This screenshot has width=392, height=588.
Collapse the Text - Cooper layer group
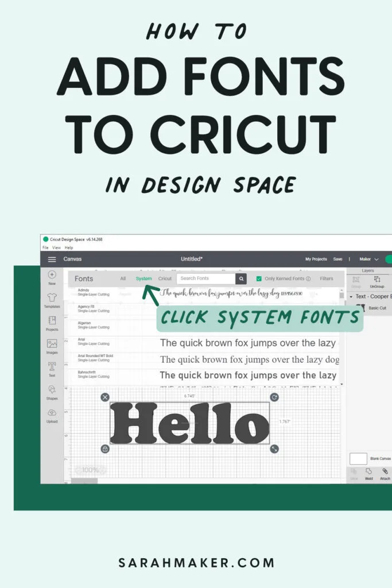(x=351, y=297)
